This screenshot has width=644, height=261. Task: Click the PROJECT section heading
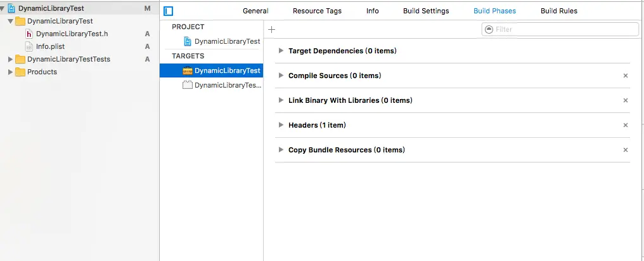[188, 27]
